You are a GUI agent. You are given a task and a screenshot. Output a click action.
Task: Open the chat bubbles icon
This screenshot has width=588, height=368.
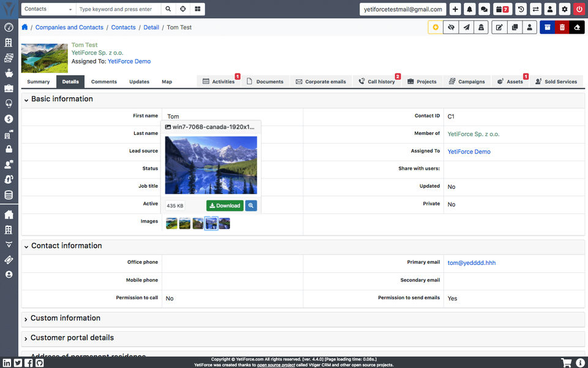pos(484,9)
